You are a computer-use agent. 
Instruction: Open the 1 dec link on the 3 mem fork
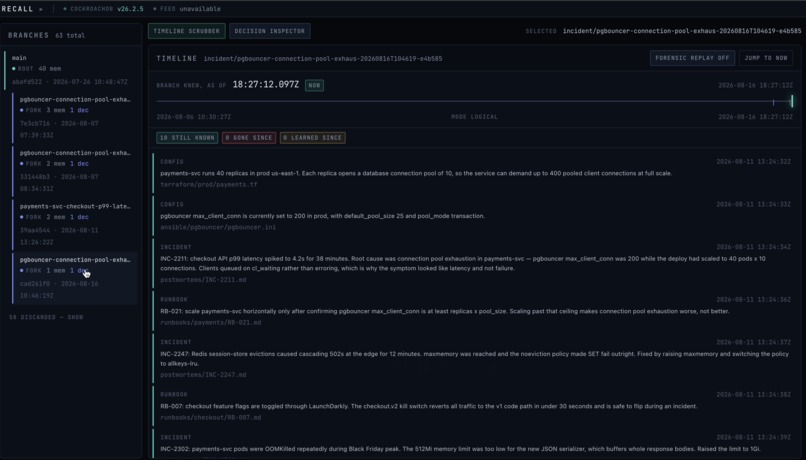pos(79,111)
